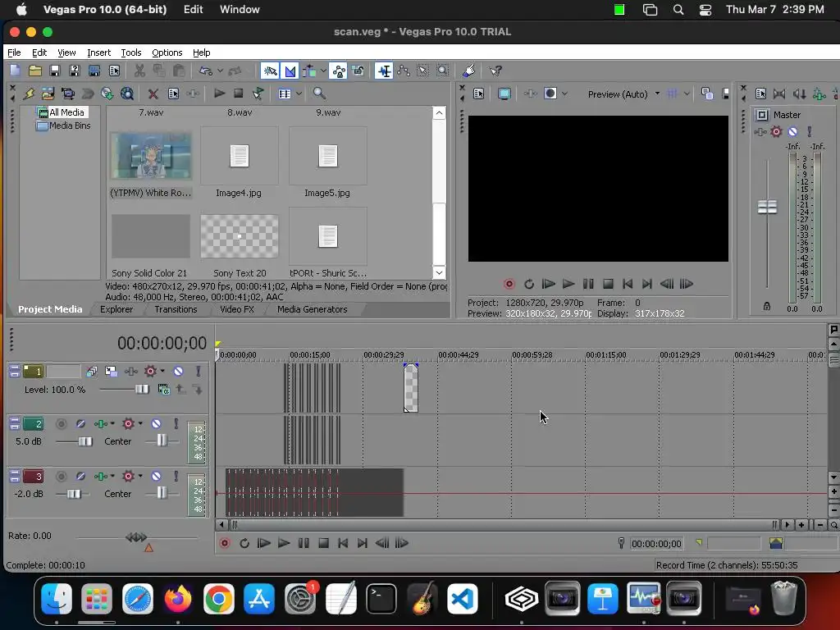Mute video track 1
This screenshot has width=840, height=630.
(x=178, y=372)
